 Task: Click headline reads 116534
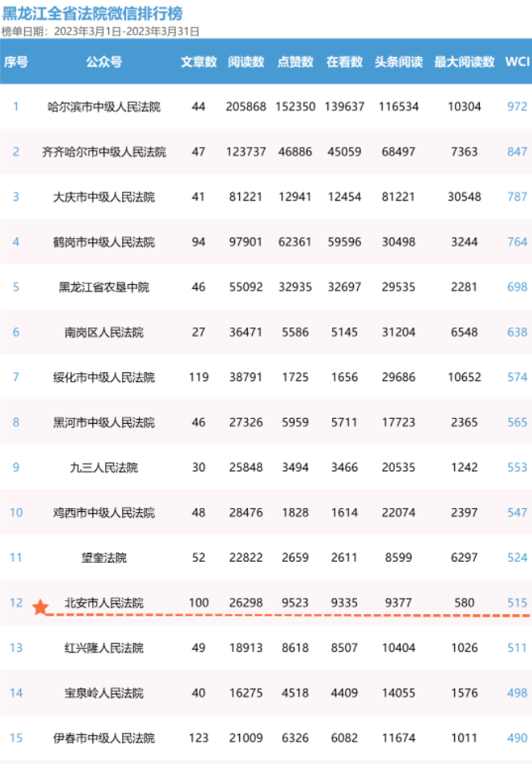(x=399, y=106)
